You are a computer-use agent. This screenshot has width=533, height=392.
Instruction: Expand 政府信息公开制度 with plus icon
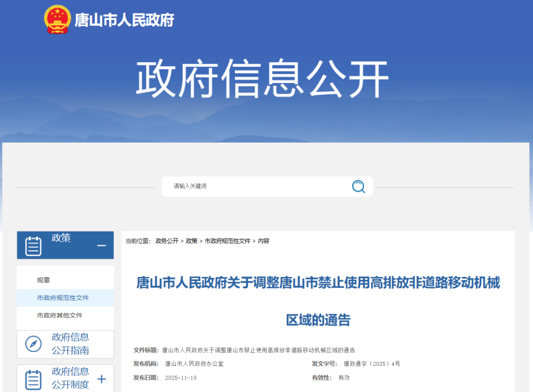pos(102,379)
